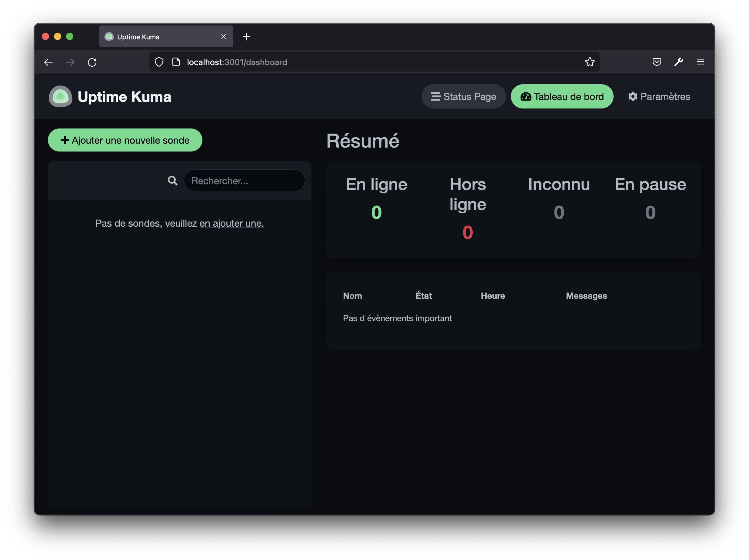749x560 pixels.
Task: Follow the 'en ajouter une' link
Action: 231,223
